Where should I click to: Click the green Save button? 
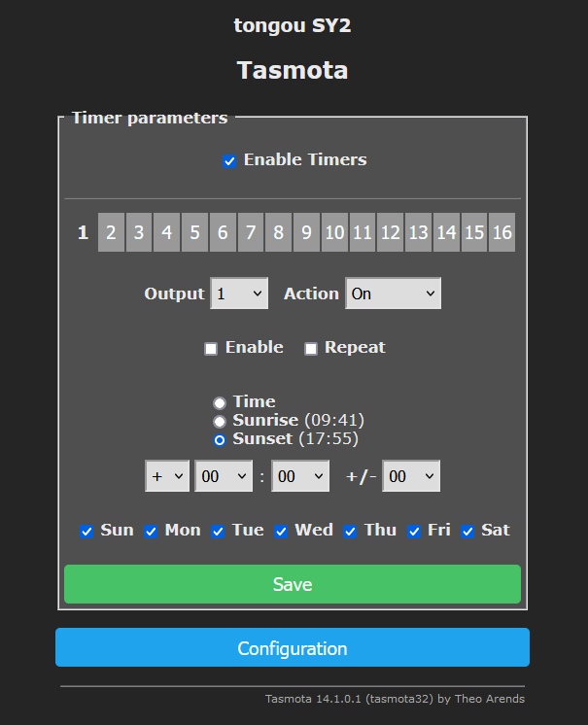293,584
